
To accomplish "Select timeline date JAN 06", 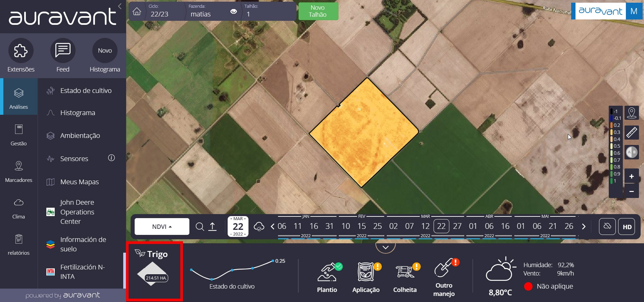I will (282, 226).
